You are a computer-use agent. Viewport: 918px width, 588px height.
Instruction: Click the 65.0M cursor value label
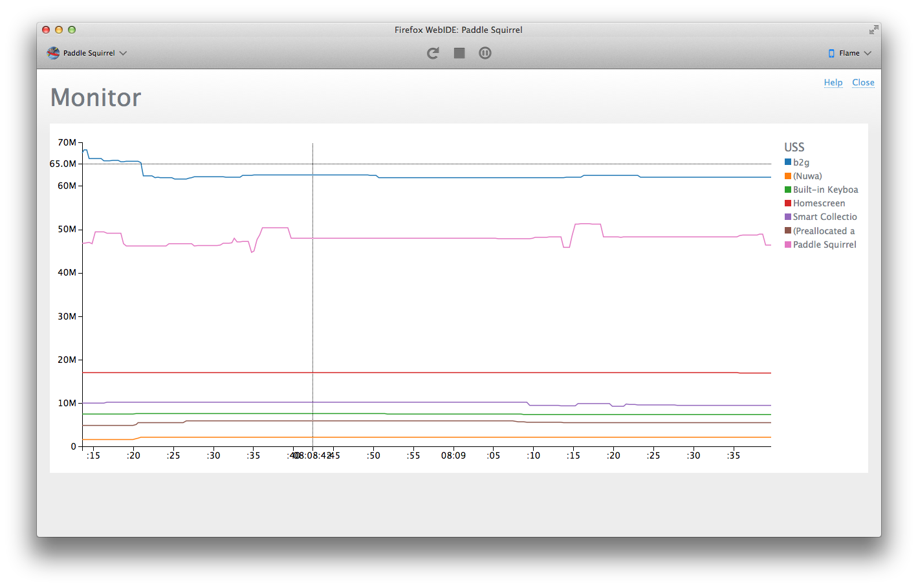pos(63,164)
